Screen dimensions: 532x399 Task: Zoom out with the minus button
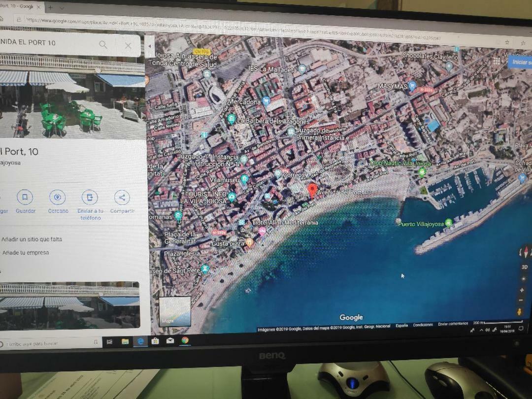point(521,300)
